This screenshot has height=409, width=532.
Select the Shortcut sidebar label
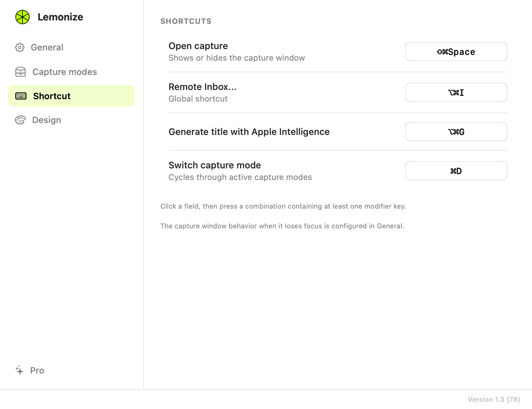[52, 96]
